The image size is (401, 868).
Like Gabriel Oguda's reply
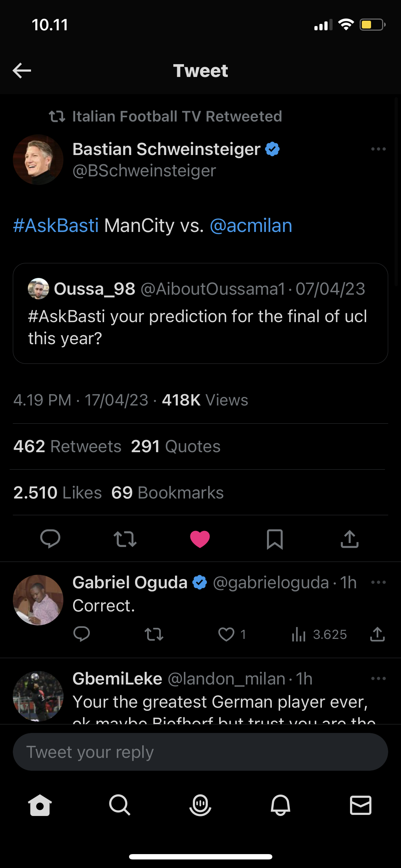coord(227,634)
